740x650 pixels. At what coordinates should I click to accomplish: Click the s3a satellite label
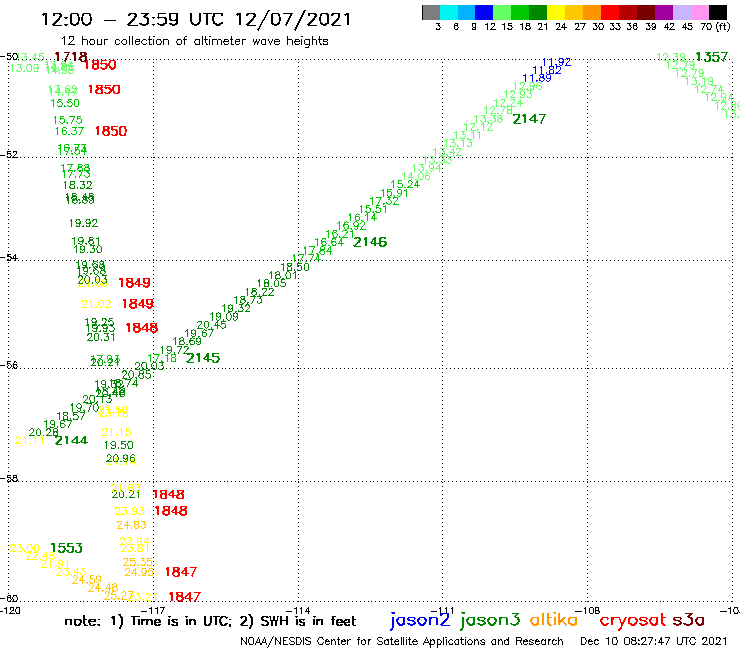tap(688, 621)
